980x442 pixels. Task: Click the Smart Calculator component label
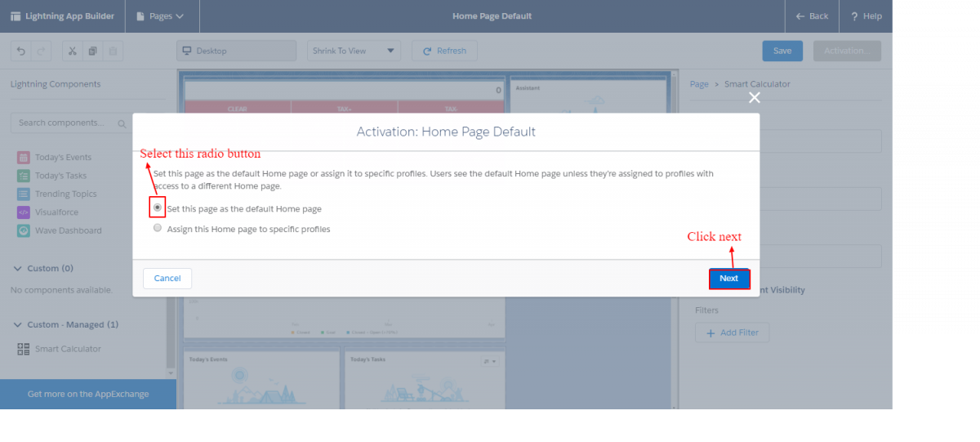(x=68, y=349)
